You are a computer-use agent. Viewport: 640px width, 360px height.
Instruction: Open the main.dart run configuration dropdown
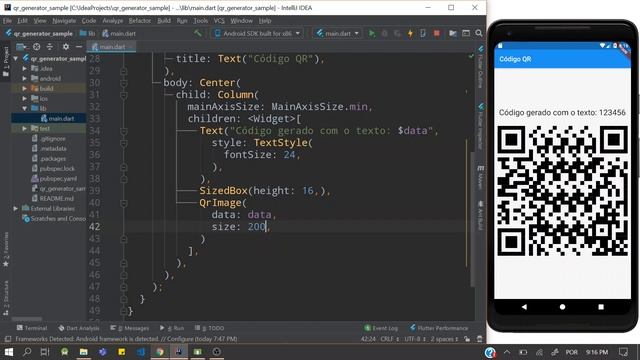(x=338, y=33)
